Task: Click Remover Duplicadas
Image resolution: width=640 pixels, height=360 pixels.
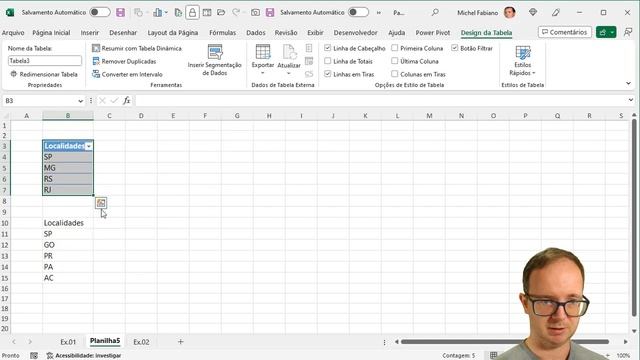Action: [x=124, y=61]
